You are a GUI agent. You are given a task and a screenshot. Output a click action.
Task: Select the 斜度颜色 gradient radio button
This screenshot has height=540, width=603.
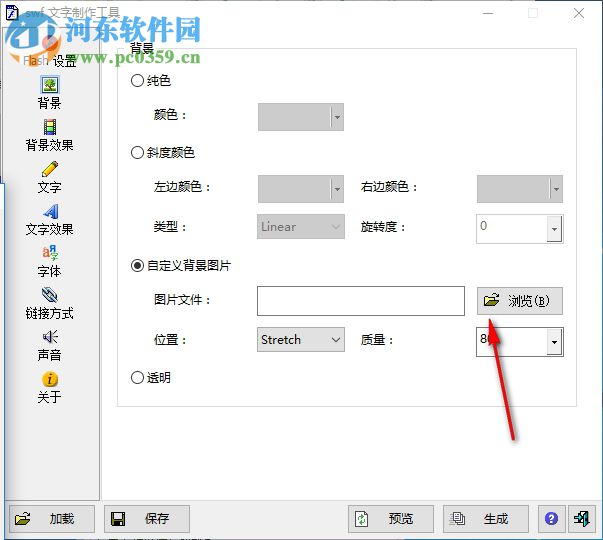[137, 153]
